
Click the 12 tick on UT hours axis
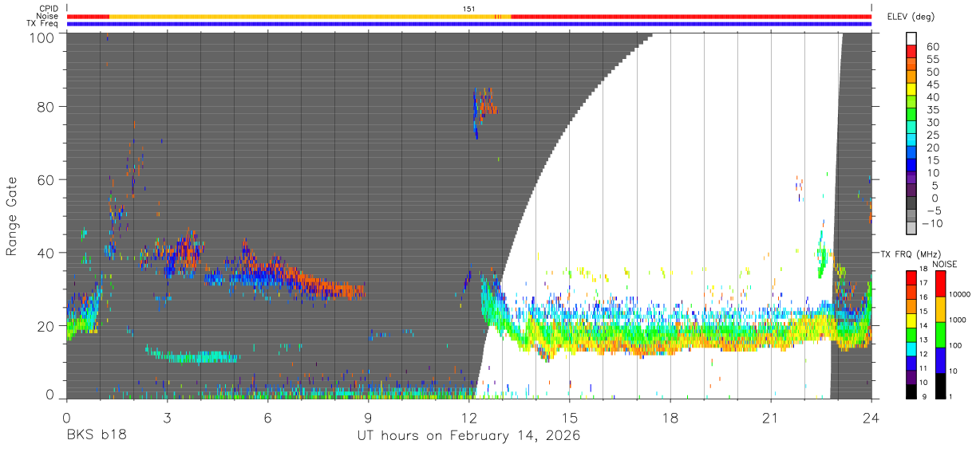468,418
